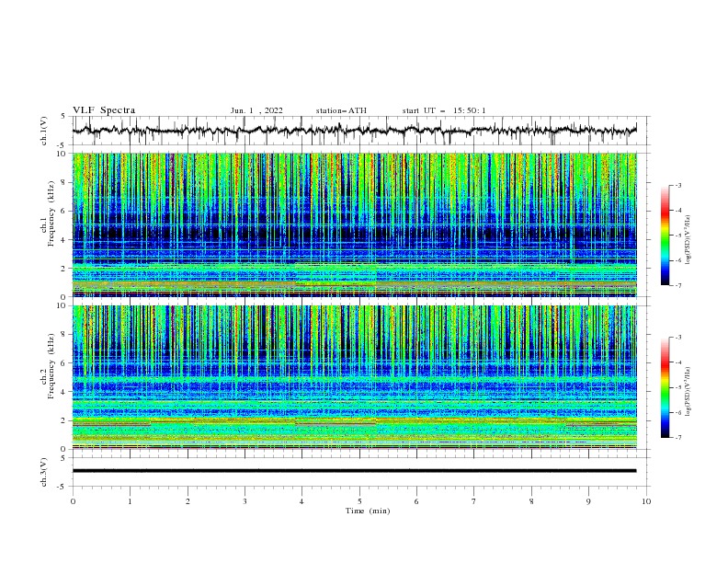Click the "-3" label on ch.1 color bar

tap(677, 185)
